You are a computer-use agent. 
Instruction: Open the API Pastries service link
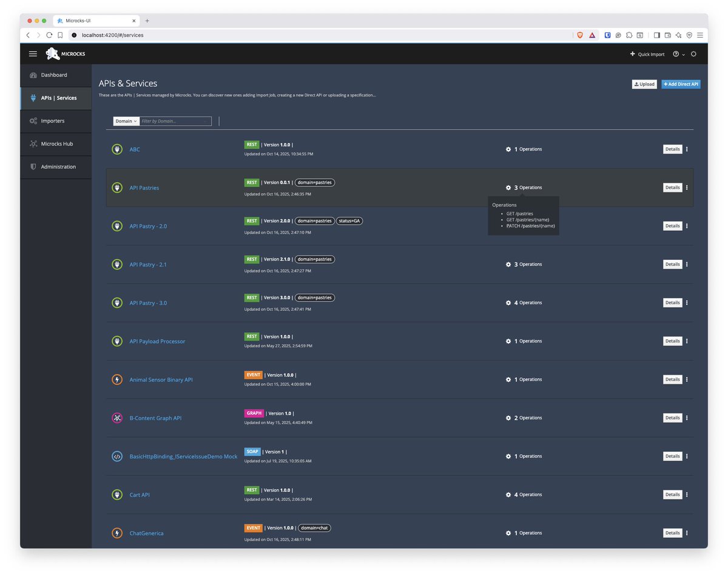pyautogui.click(x=144, y=188)
